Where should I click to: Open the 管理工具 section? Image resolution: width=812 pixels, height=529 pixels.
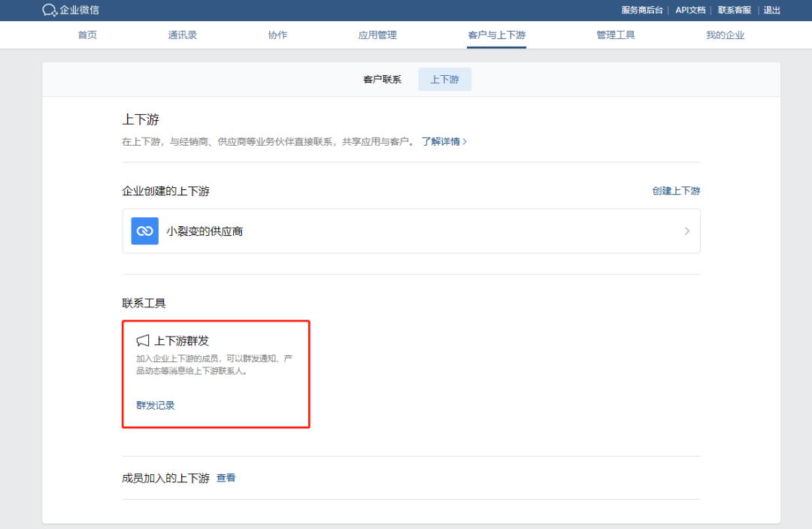615,35
